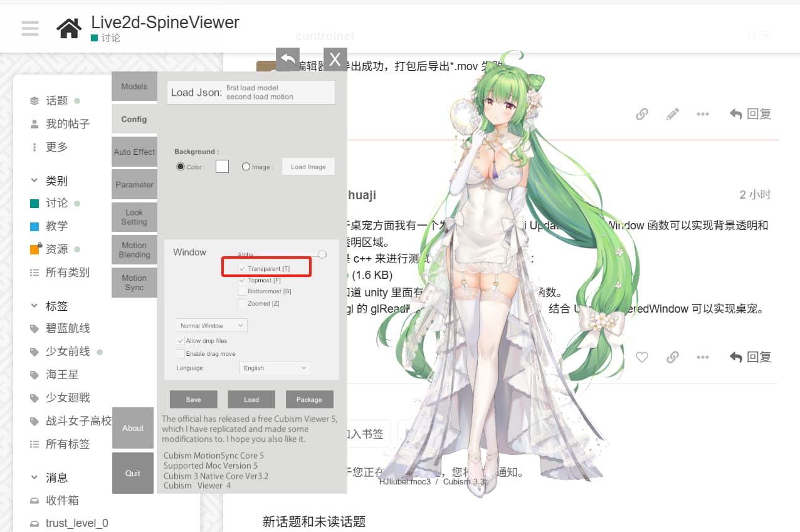Click the teal 讨论 category square in sidebar
This screenshot has width=800, height=532.
[x=34, y=203]
